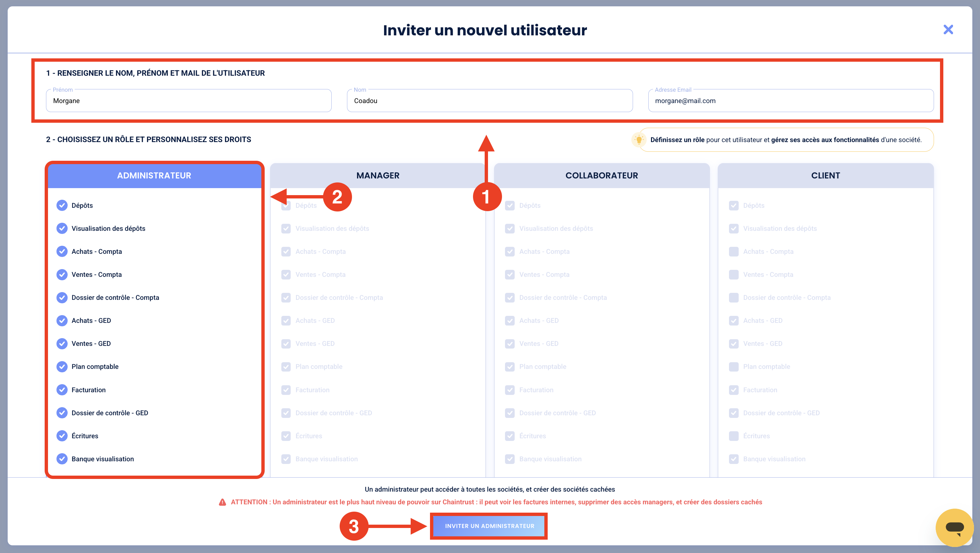Click the ATTENTION administrator warning text
The image size is (980, 553).
(496, 502)
